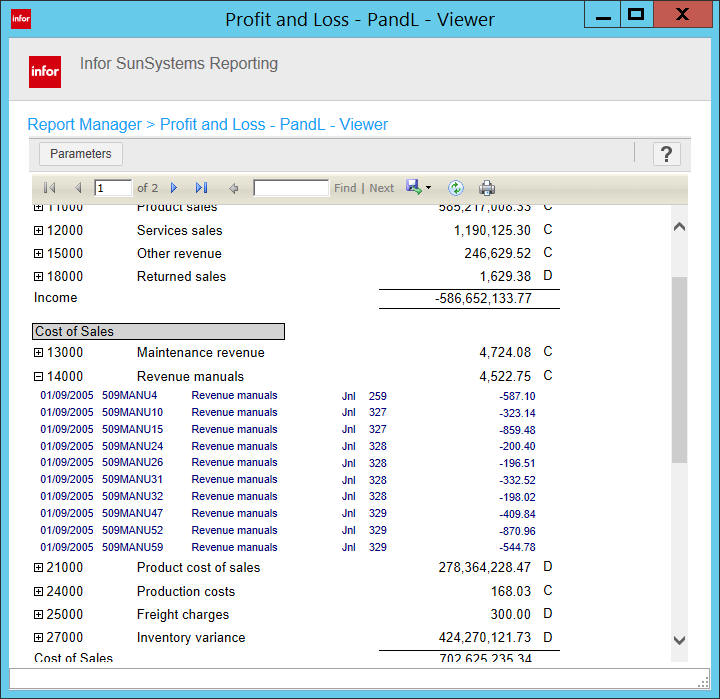Click transaction reference 509MANU59
The image size is (720, 699).
click(x=132, y=547)
